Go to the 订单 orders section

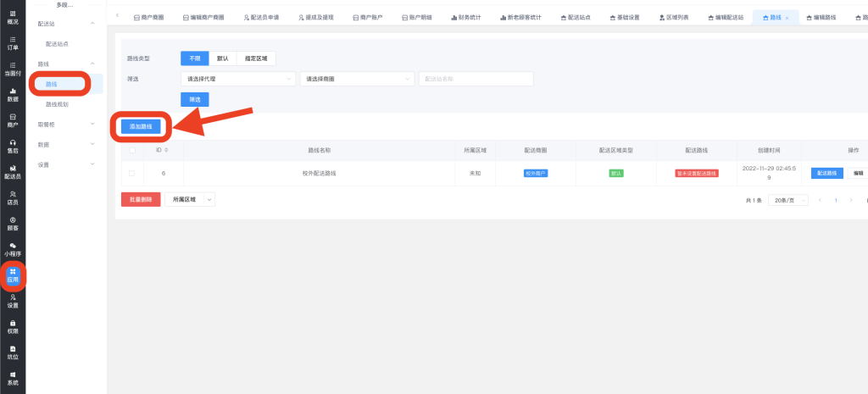click(13, 42)
